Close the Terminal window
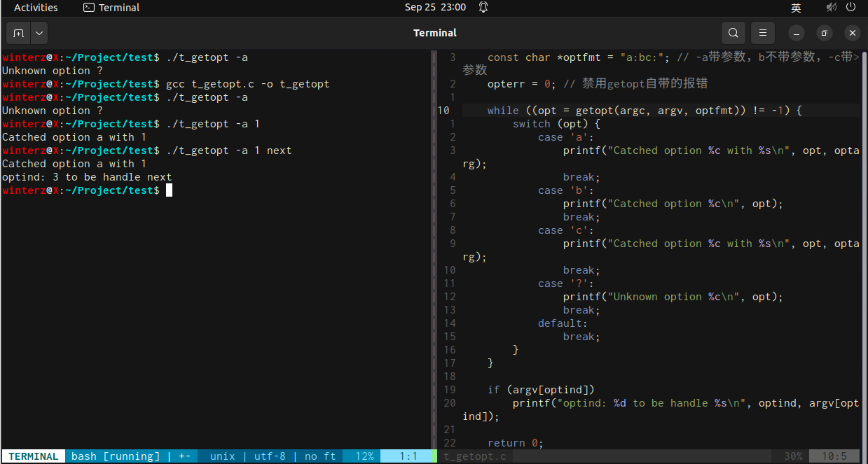This screenshot has height=464, width=868. pyautogui.click(x=853, y=33)
